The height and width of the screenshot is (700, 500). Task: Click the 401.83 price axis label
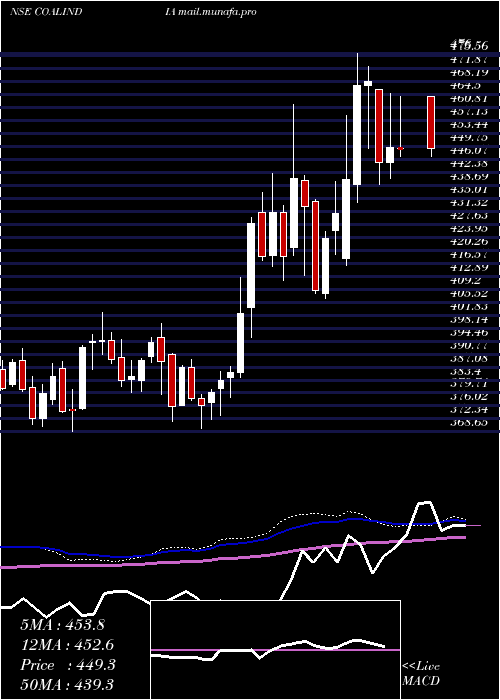pyautogui.click(x=469, y=306)
